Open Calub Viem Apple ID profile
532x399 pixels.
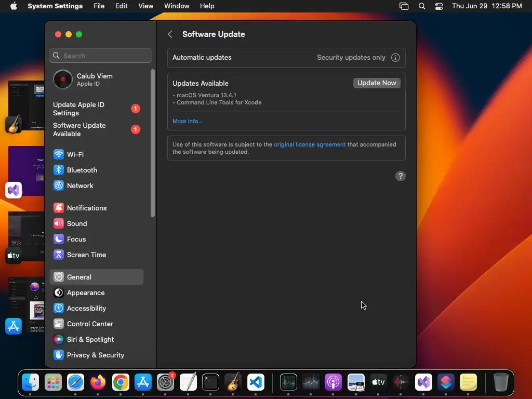(96, 79)
